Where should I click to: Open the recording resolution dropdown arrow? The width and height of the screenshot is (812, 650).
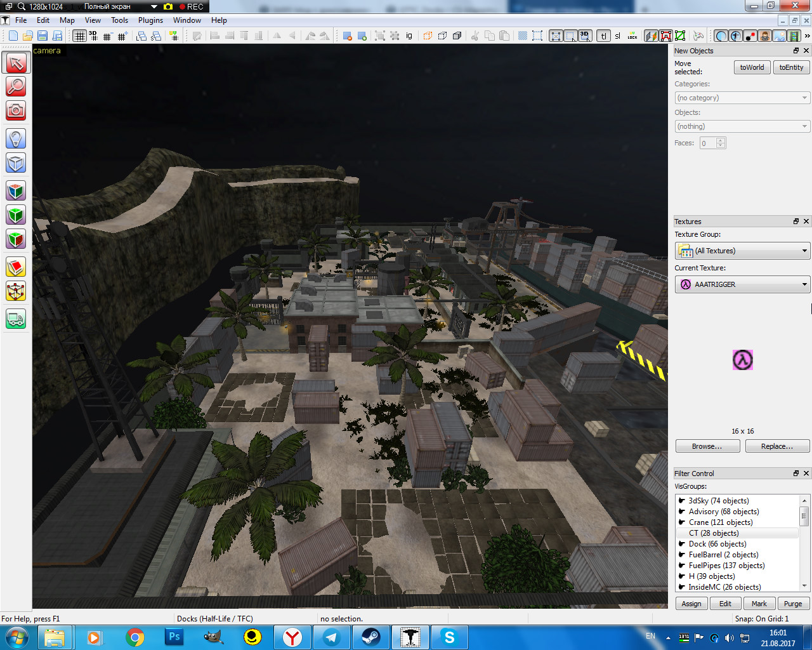(x=154, y=6)
